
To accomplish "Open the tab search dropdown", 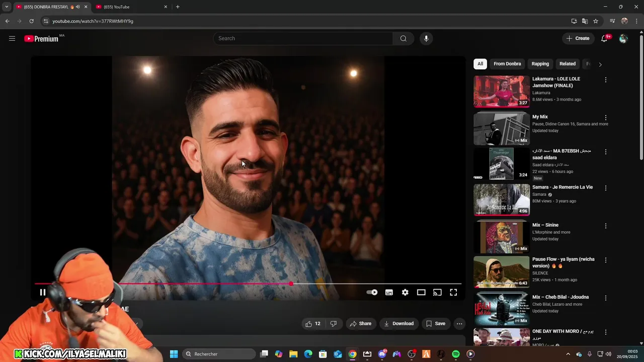I will coord(7,7).
